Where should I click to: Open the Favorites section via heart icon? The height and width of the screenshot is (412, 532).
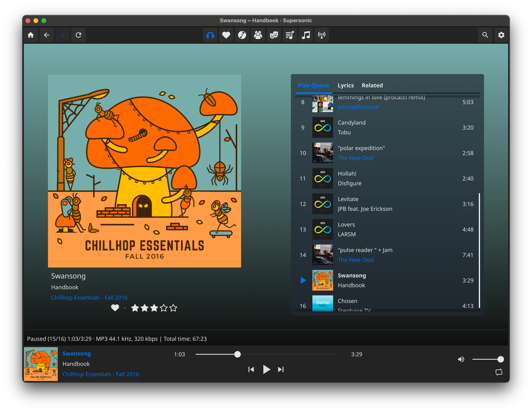226,35
